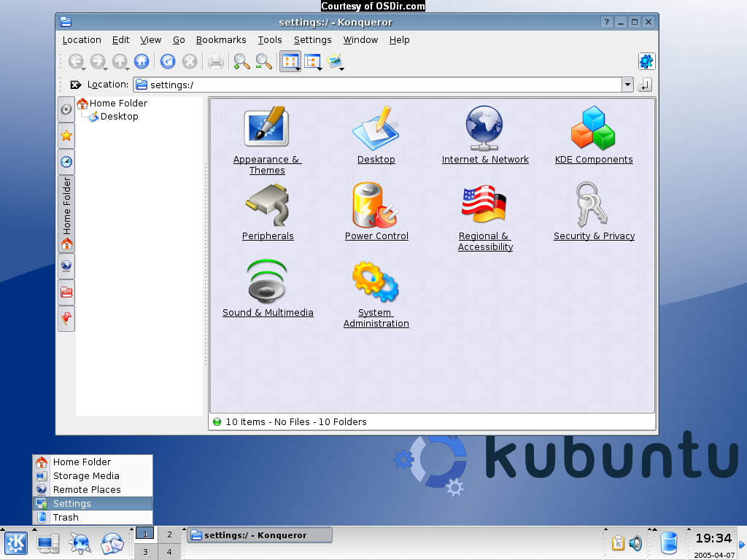
Task: Open the Window menu
Action: 360,40
